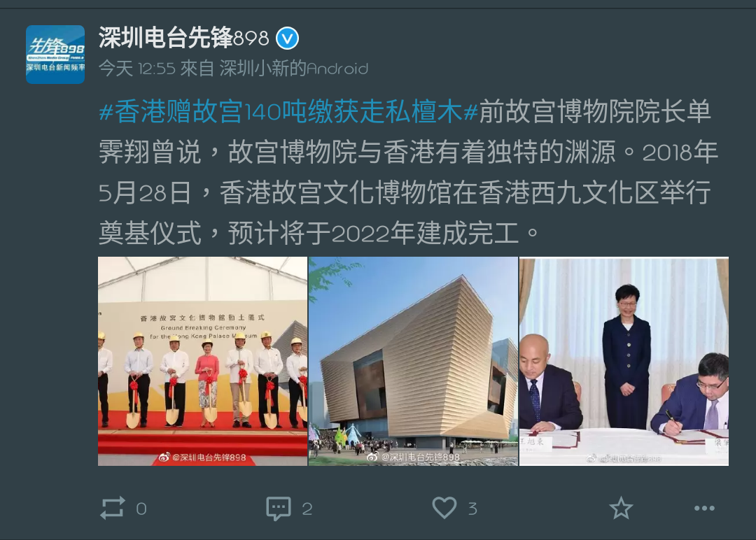Open comments via speech bubble icon
Screen dimensions: 756x540
click(x=278, y=509)
